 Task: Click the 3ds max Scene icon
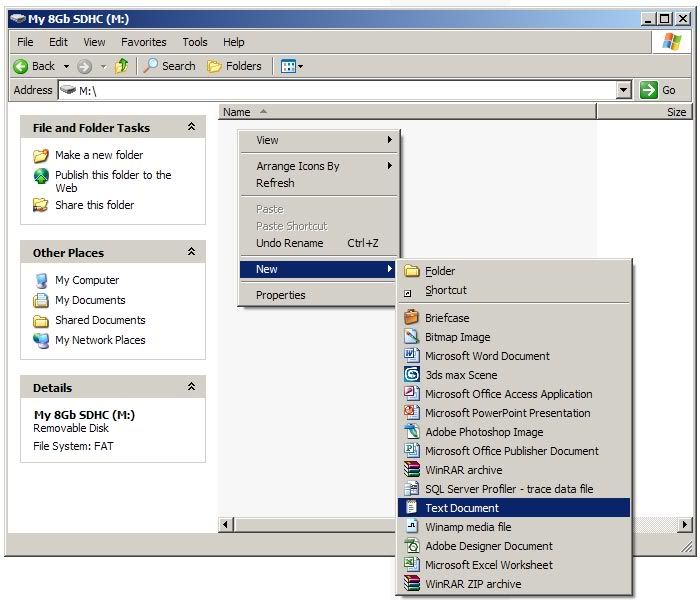[x=412, y=374]
